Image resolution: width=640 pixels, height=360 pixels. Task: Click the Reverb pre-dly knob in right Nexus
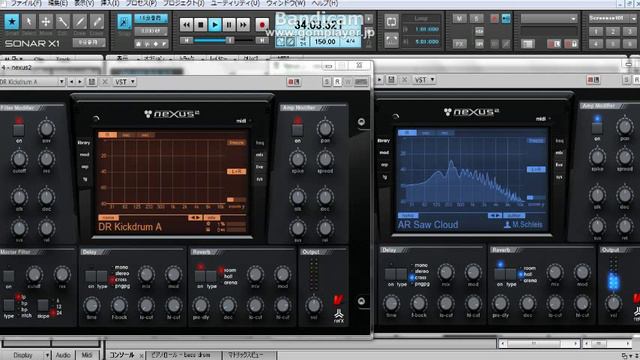click(500, 303)
